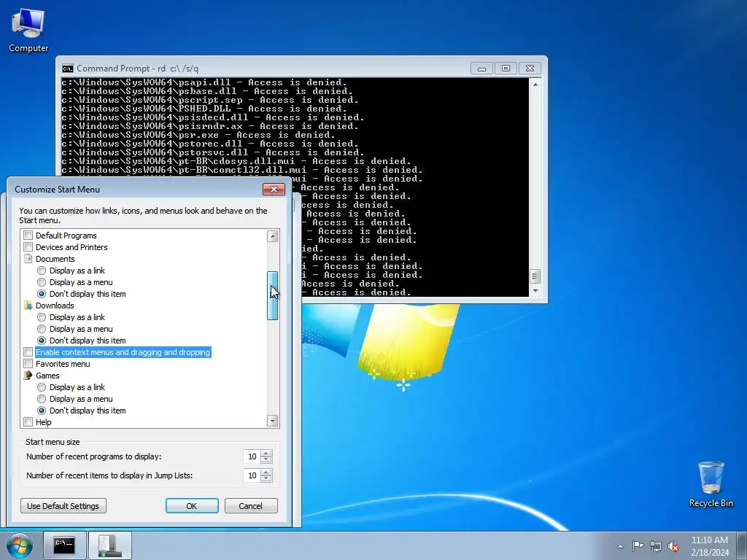This screenshot has width=747, height=560.
Task: Click the Downloads folder icon in list
Action: pyautogui.click(x=28, y=306)
